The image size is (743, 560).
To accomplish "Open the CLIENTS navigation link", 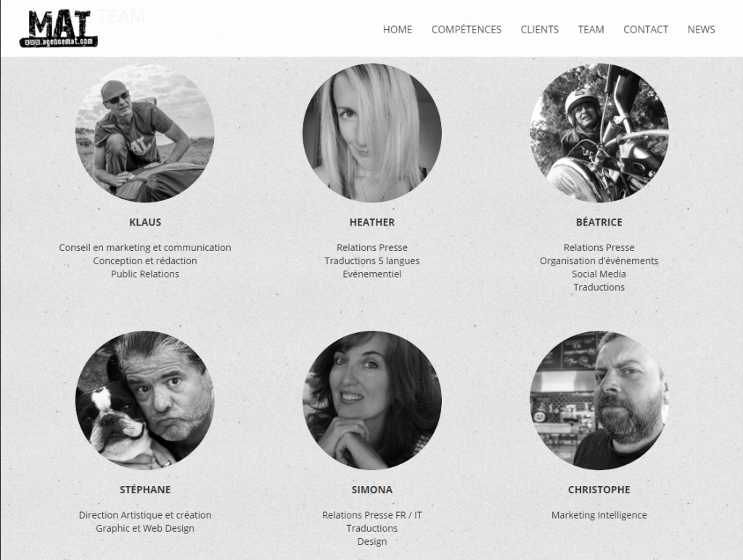I will pyautogui.click(x=539, y=29).
